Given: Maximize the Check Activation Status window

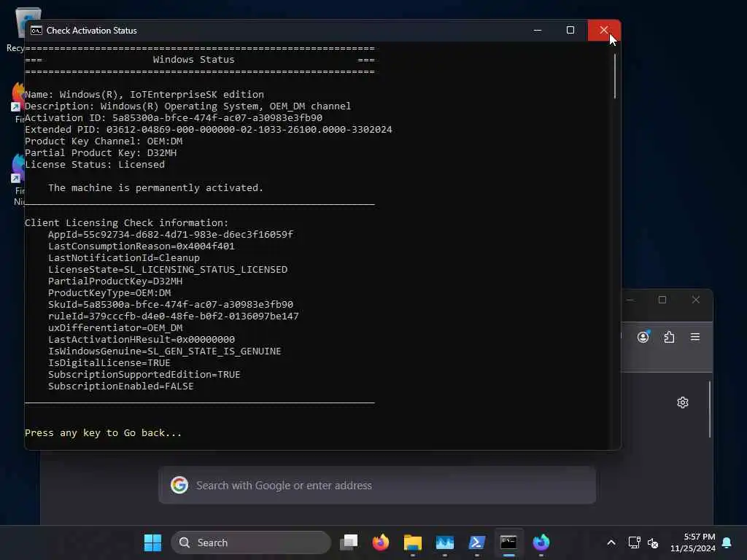Looking at the screenshot, I should point(570,30).
